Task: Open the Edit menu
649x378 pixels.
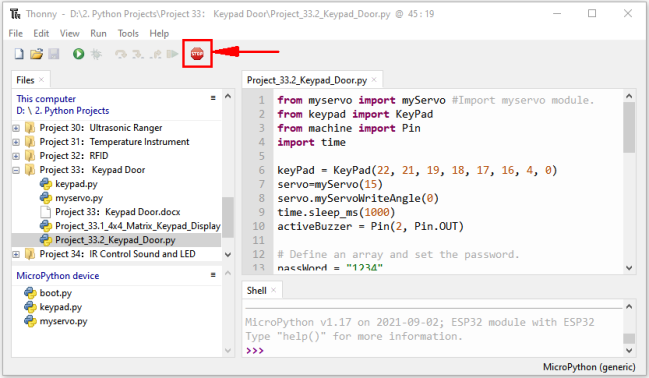Action: coord(41,34)
